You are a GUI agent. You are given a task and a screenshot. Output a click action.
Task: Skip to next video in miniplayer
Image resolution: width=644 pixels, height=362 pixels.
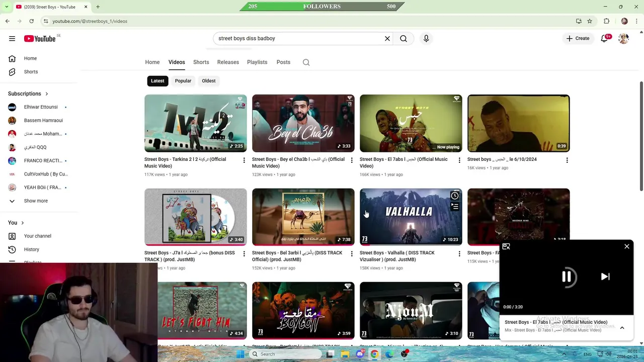(x=605, y=277)
